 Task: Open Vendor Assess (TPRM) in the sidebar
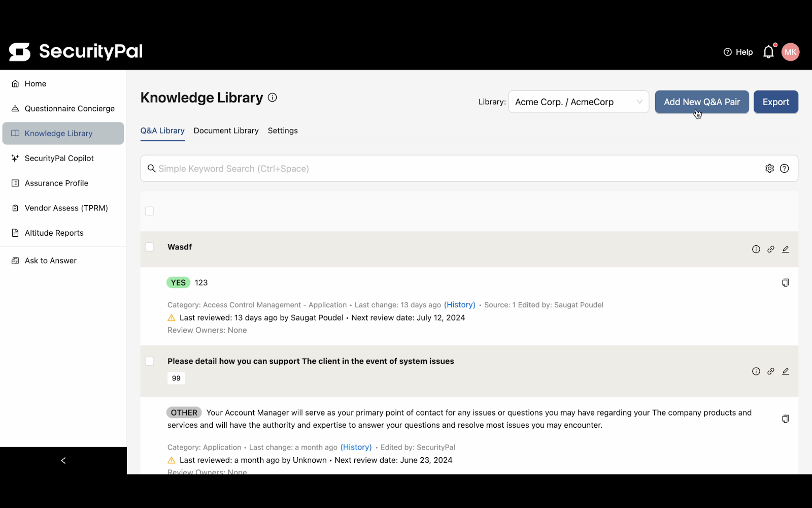pos(63,208)
